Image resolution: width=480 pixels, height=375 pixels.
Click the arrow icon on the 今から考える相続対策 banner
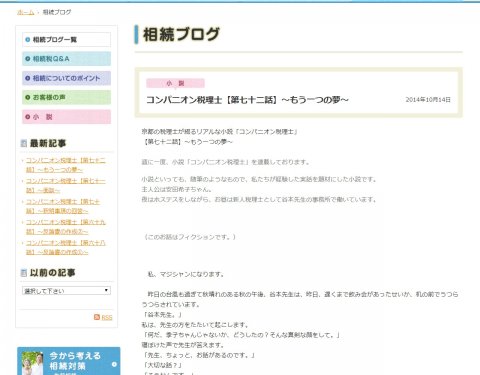pos(114,364)
